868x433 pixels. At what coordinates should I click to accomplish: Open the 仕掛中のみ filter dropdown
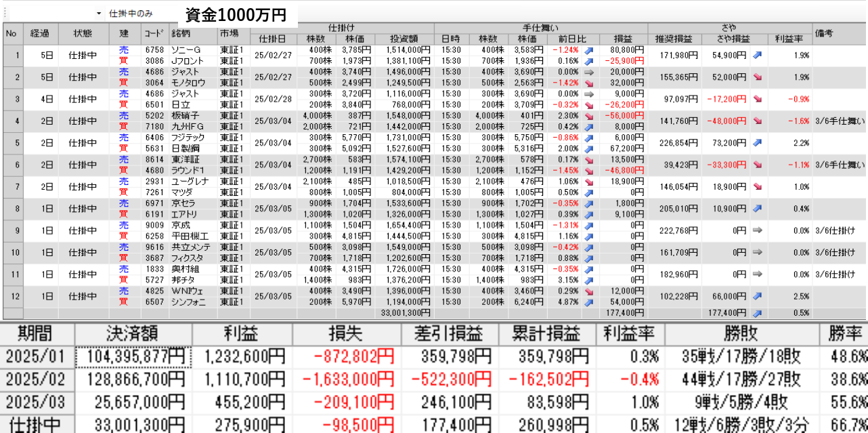pos(99,14)
